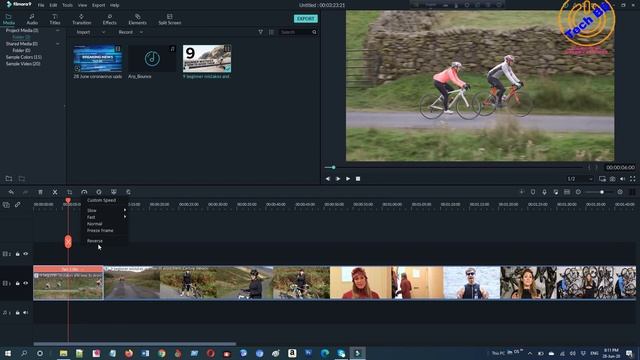Click the Add Track icon left of ruler
640x360 pixels.
(x=6, y=204)
